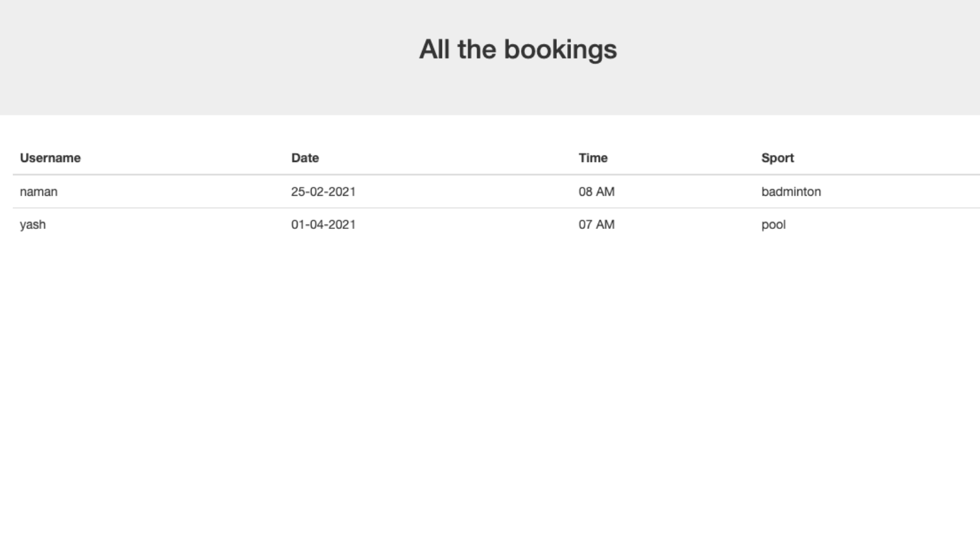Click empty space in yash's row after date
The width and height of the screenshot is (980, 541).
point(467,225)
